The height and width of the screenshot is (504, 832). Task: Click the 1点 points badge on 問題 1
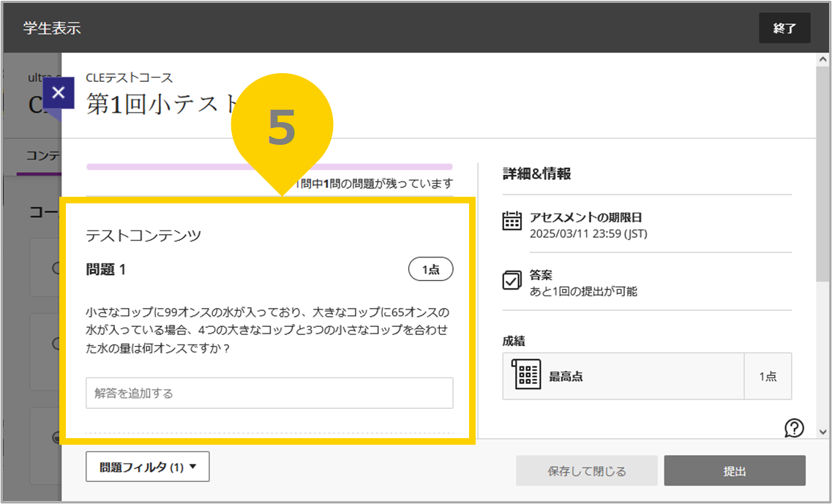(x=431, y=269)
